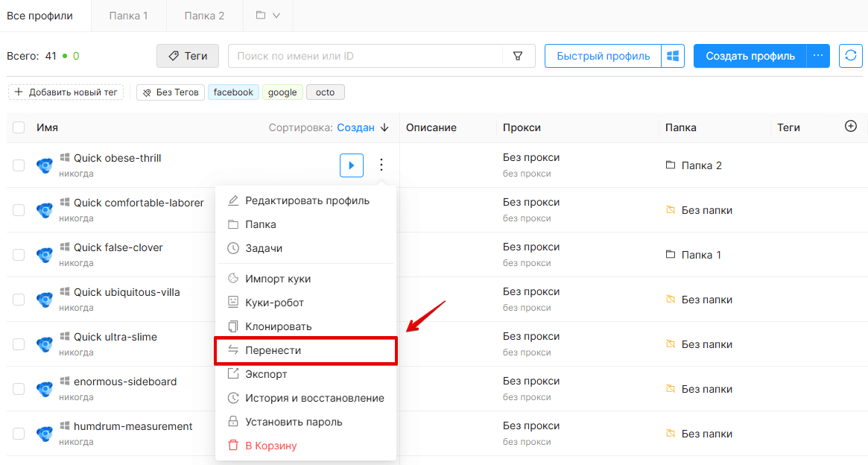This screenshot has width=868, height=465.
Task: Select the enormous-sideboard row checkbox
Action: pos(19,388)
